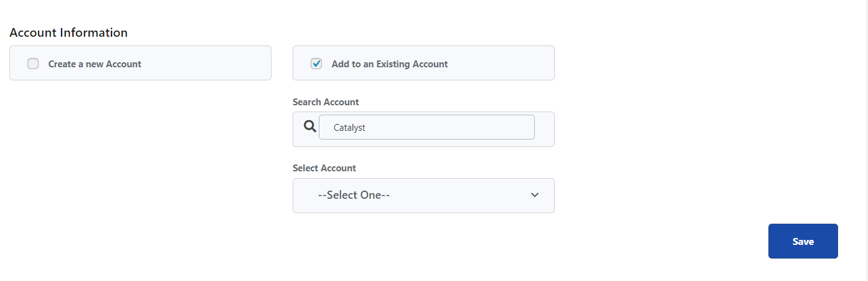Click the magnifying glass search icon
Screen dimensions: 868x281
pos(310,126)
